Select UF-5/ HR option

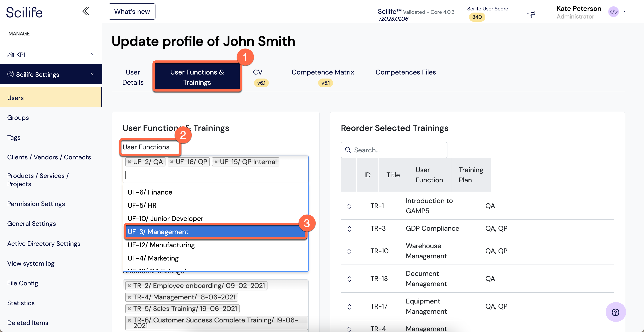[x=216, y=205]
